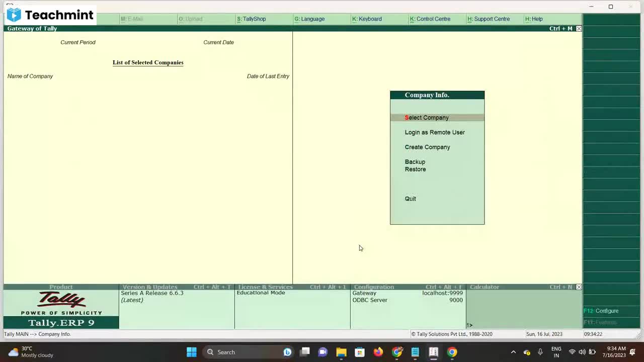Click the Teachmint logo
The image size is (644, 362).
49,15
